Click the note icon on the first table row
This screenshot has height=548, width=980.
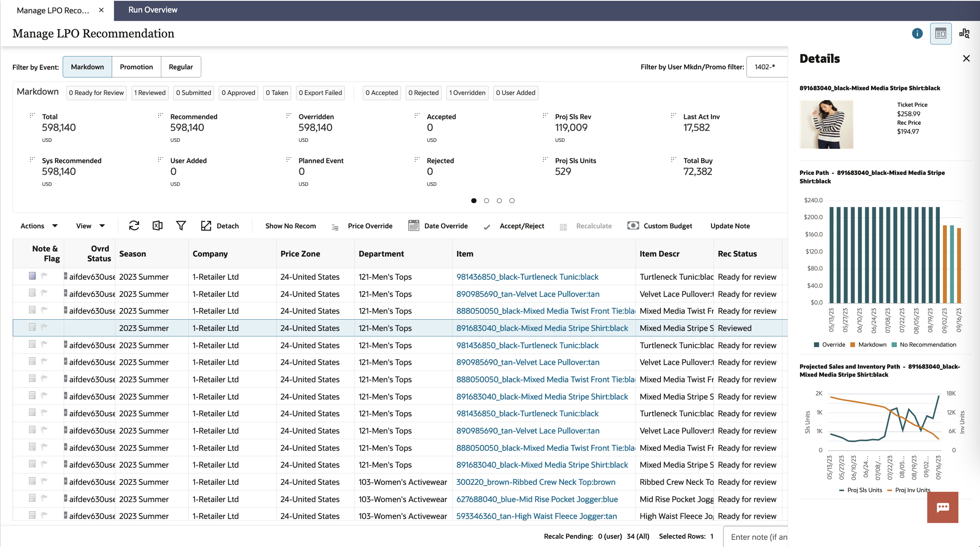[32, 276]
